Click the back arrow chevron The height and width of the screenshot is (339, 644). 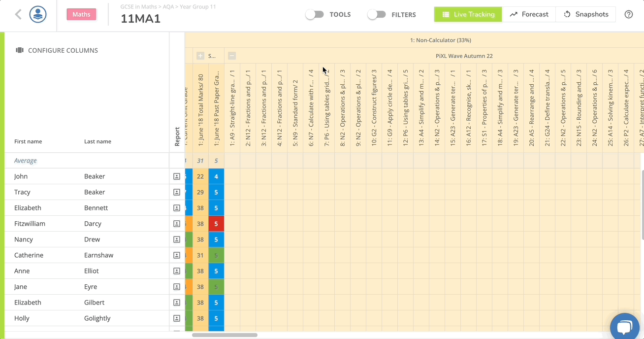(x=18, y=14)
